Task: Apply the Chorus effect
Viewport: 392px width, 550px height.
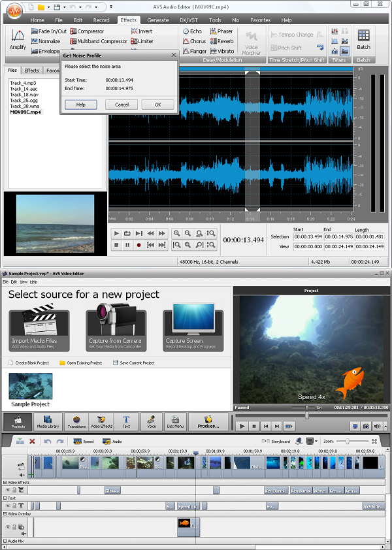Action: 194,41
